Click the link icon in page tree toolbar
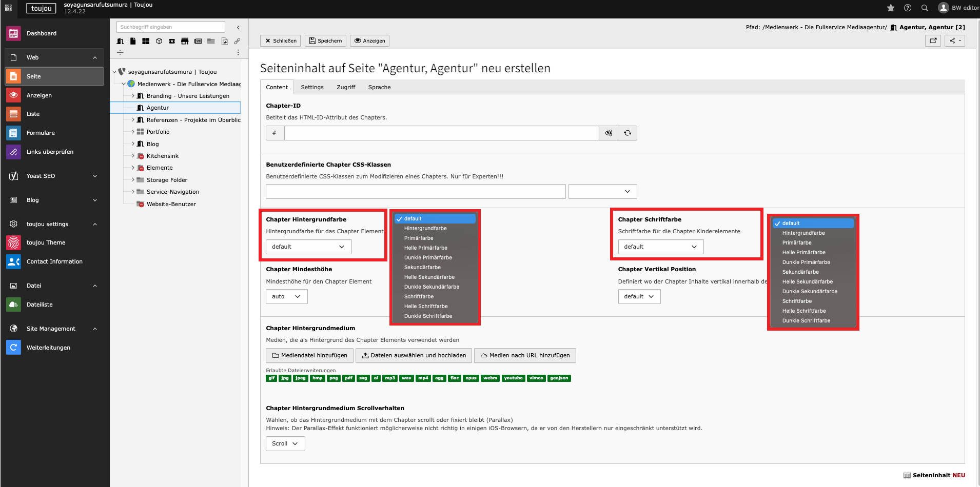Image resolution: width=980 pixels, height=487 pixels. [237, 41]
